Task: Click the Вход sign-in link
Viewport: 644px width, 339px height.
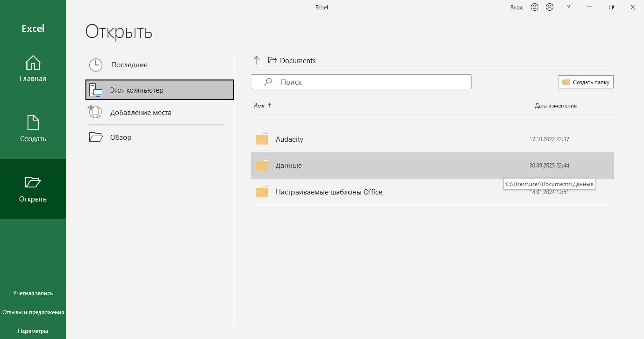Action: 516,7
